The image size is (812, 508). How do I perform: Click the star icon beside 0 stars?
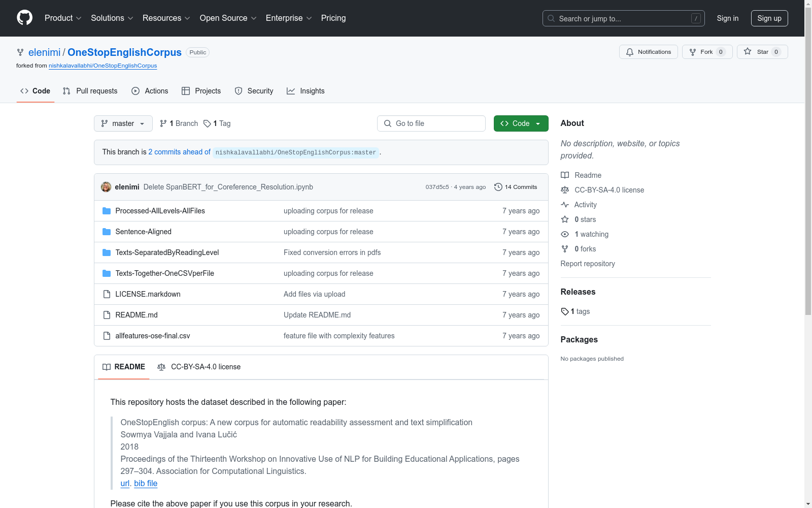pos(565,219)
